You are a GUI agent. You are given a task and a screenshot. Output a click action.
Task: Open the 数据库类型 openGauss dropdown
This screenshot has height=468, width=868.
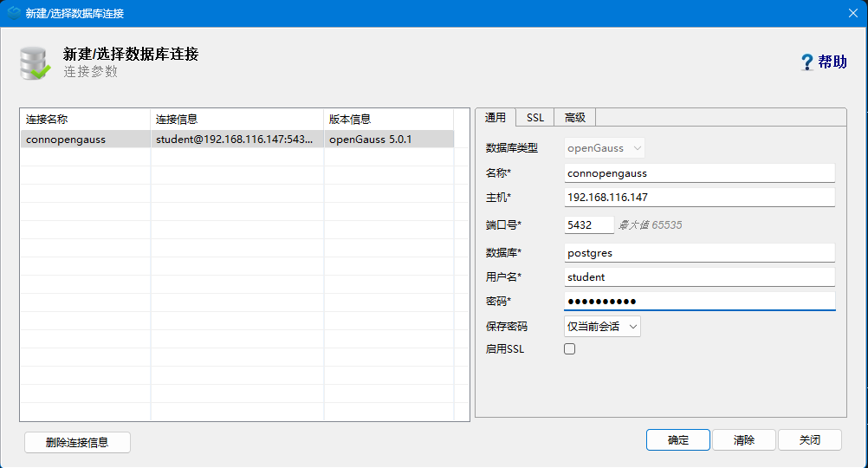[x=605, y=148]
